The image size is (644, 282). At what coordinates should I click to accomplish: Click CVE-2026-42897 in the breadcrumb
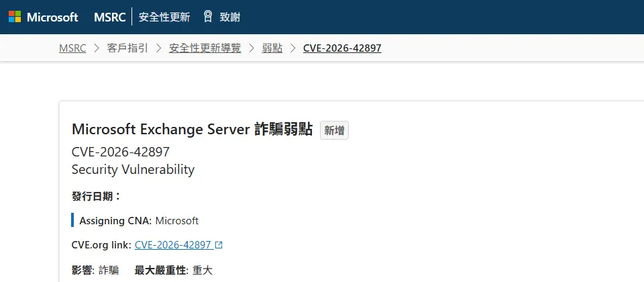tap(342, 48)
